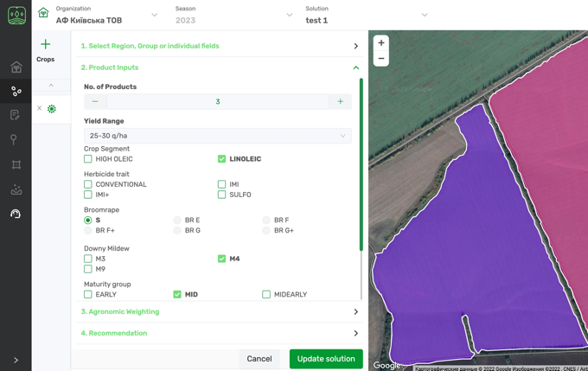Expand the Agronomic Weighting section
Viewport: 588px width, 371px height.
point(219,311)
